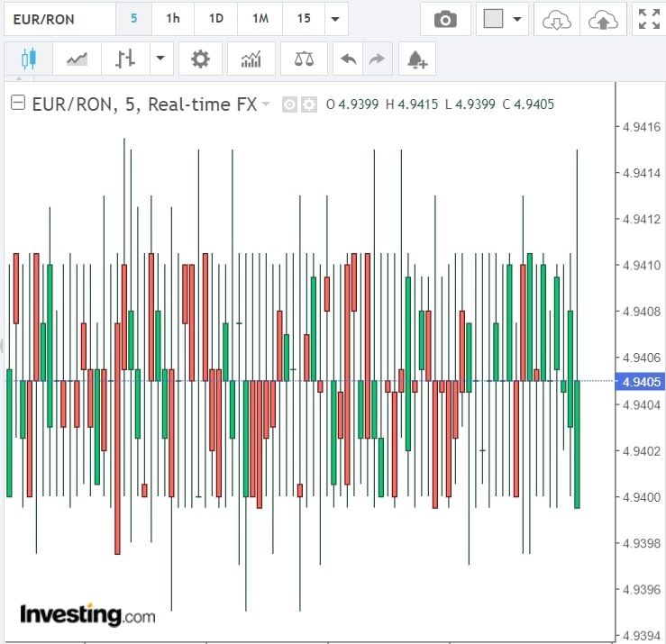Choose the 1M interval button

coord(260,19)
